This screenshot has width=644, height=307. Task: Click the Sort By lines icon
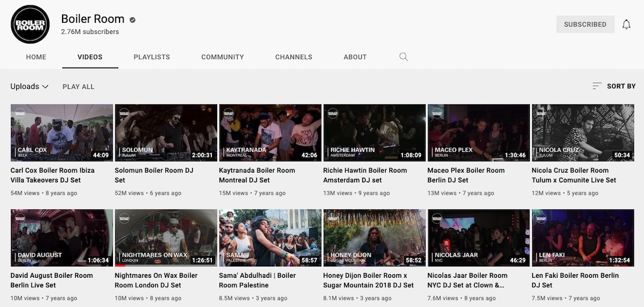pyautogui.click(x=597, y=86)
